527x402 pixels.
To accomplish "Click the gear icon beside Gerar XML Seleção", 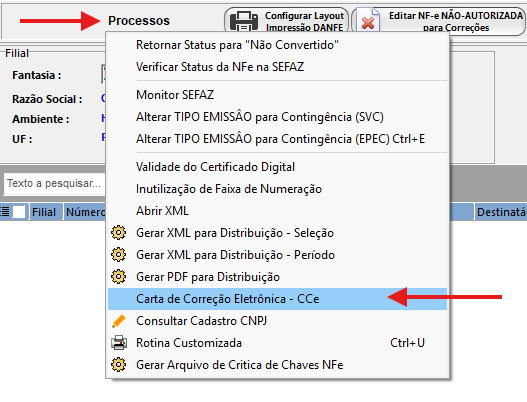I will (x=118, y=233).
